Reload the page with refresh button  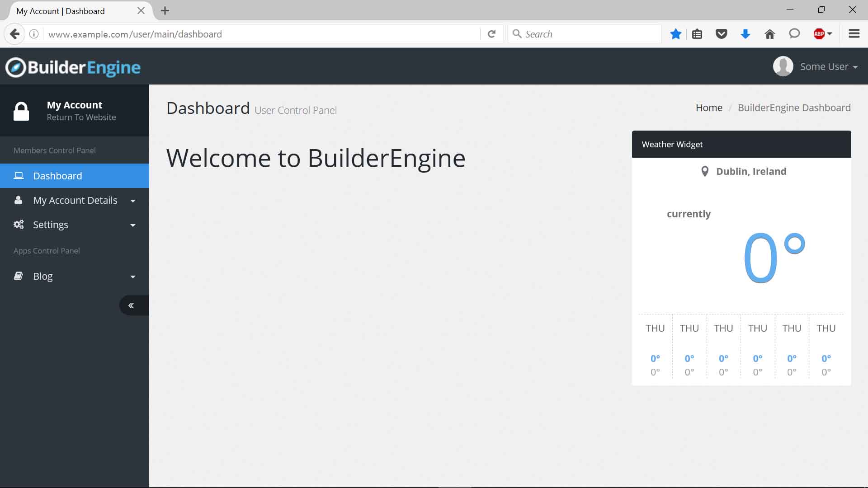point(491,34)
